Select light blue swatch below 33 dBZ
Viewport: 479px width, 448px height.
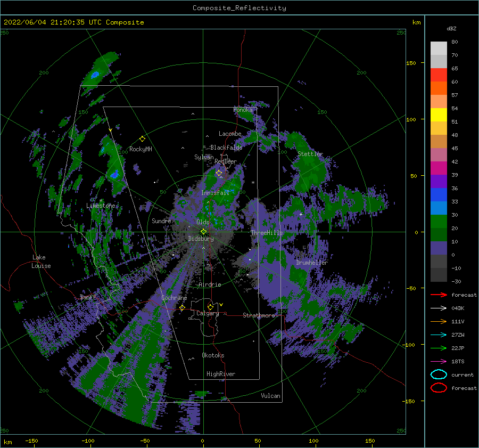(439, 208)
